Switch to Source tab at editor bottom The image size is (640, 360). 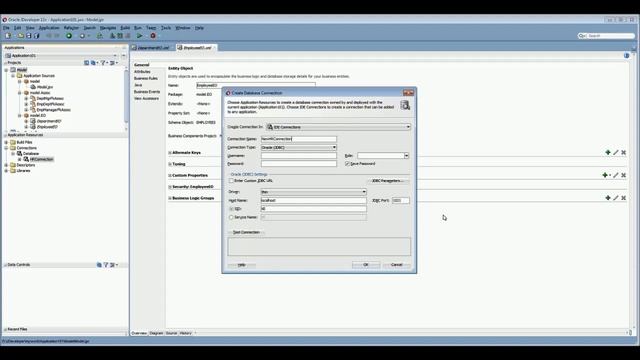coord(171,333)
